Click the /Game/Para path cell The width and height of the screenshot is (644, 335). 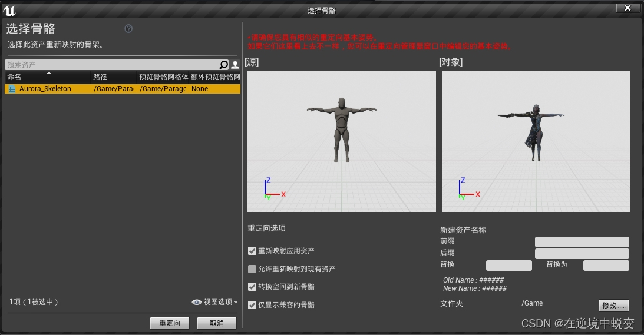(x=113, y=89)
